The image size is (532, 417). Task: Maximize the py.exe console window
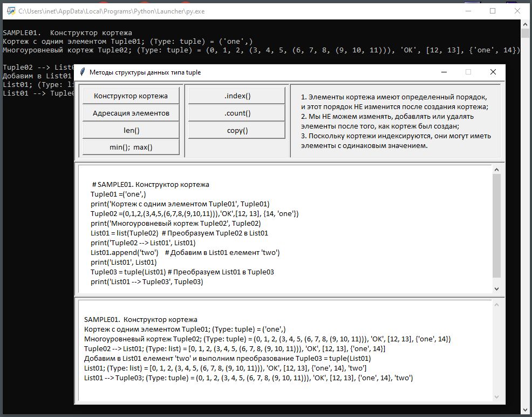[x=493, y=10]
